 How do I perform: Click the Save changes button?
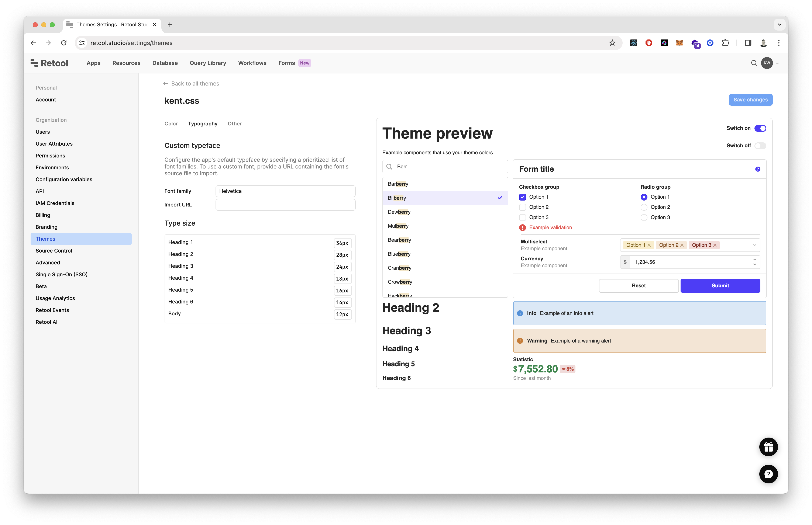coord(750,100)
